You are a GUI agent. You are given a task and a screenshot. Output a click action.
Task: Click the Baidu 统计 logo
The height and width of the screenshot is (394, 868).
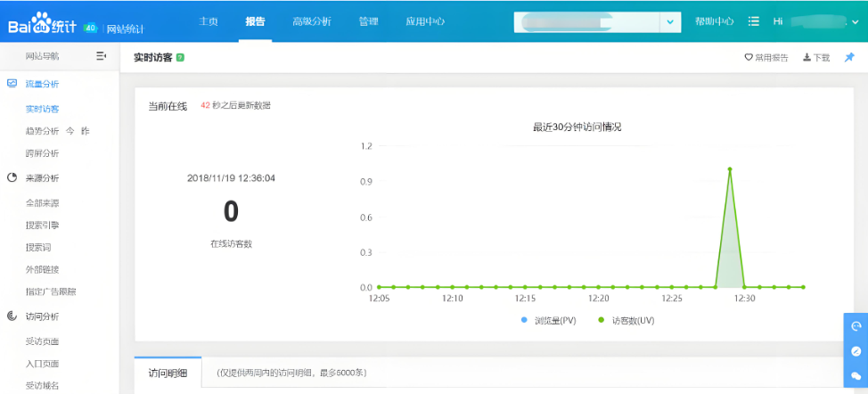tap(45, 27)
